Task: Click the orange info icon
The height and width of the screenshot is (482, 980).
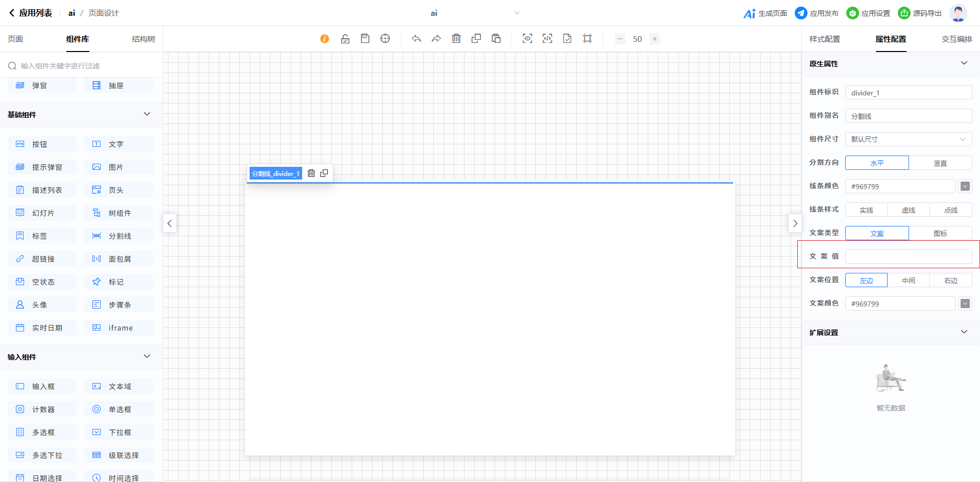Action: click(x=325, y=39)
